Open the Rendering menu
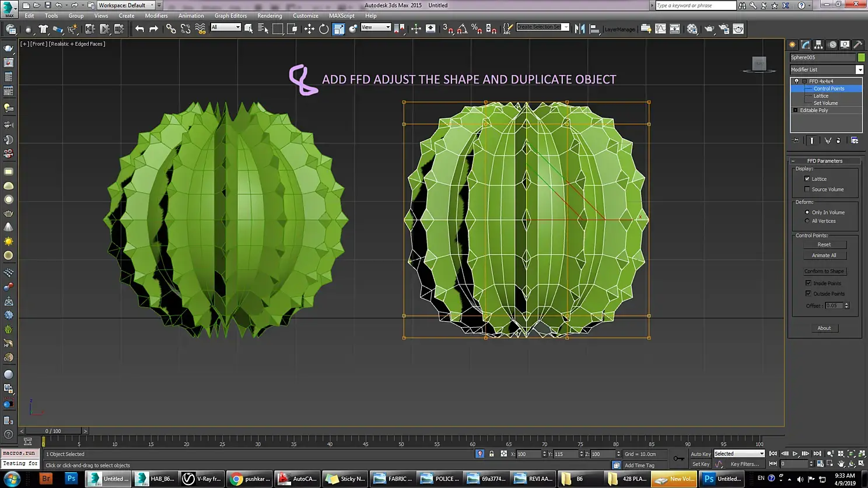 (269, 16)
